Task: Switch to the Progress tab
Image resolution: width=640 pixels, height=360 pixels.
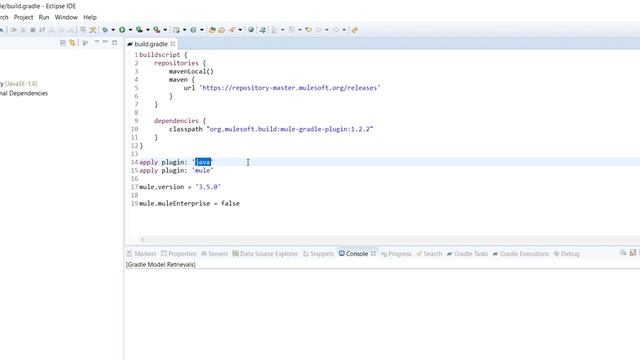Action: pos(396,253)
